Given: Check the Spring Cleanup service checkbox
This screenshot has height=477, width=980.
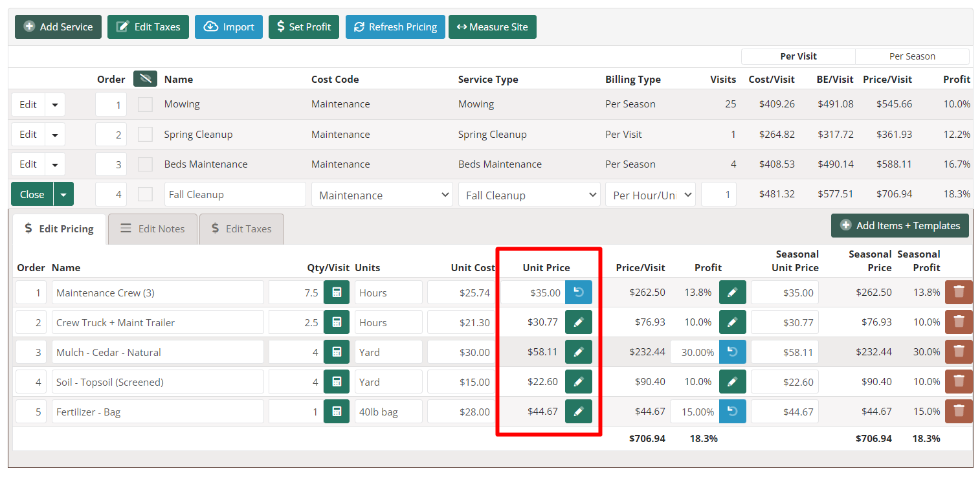Looking at the screenshot, I should 145,135.
